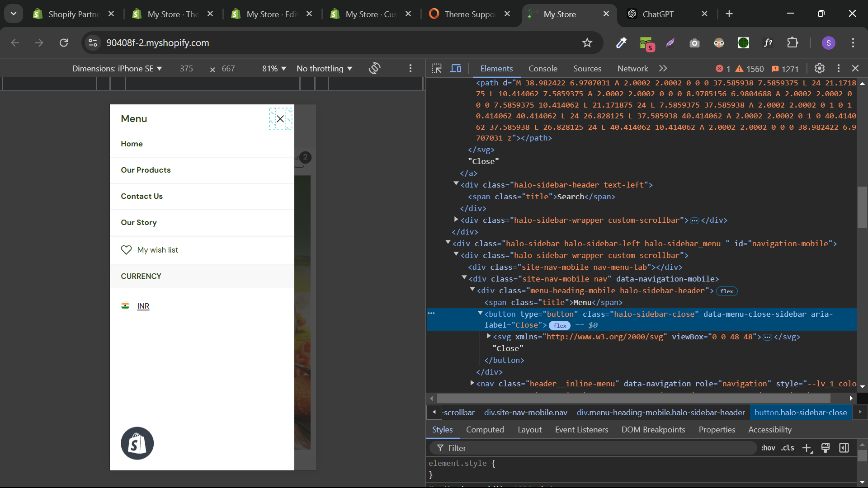Click the Shopify chat bubble icon
Viewport: 868px width, 488px height.
pyautogui.click(x=137, y=443)
